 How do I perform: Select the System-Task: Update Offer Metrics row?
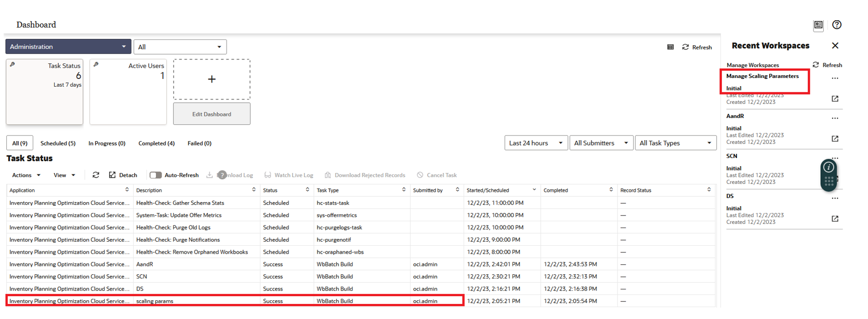pyautogui.click(x=361, y=215)
